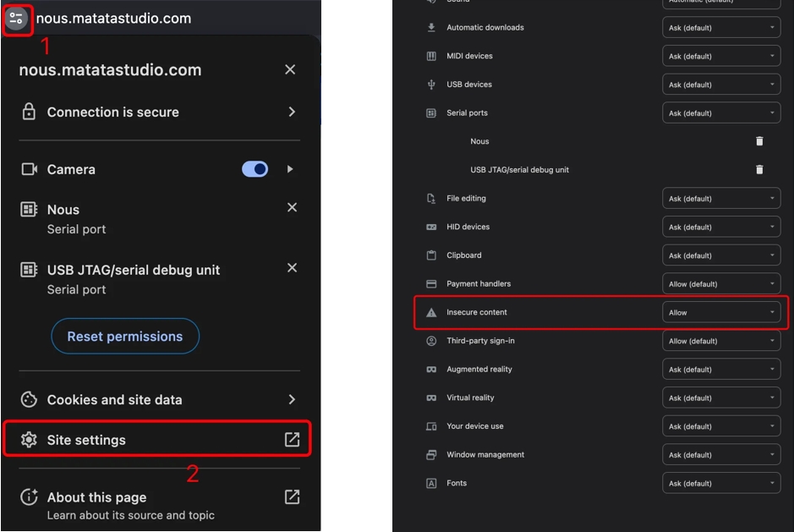The width and height of the screenshot is (794, 532).
Task: Open File editing permission dropdown
Action: [721, 198]
